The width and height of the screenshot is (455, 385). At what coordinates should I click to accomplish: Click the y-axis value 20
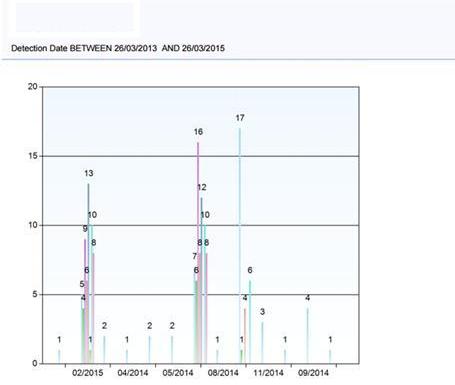click(x=33, y=87)
